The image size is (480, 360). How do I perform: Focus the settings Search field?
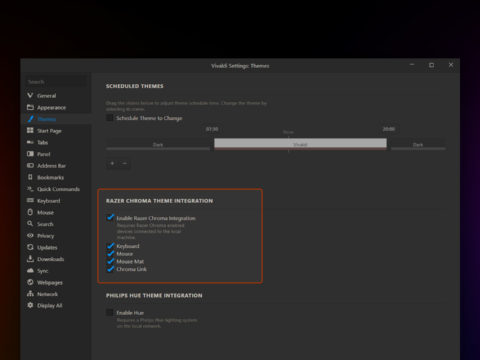(x=56, y=82)
